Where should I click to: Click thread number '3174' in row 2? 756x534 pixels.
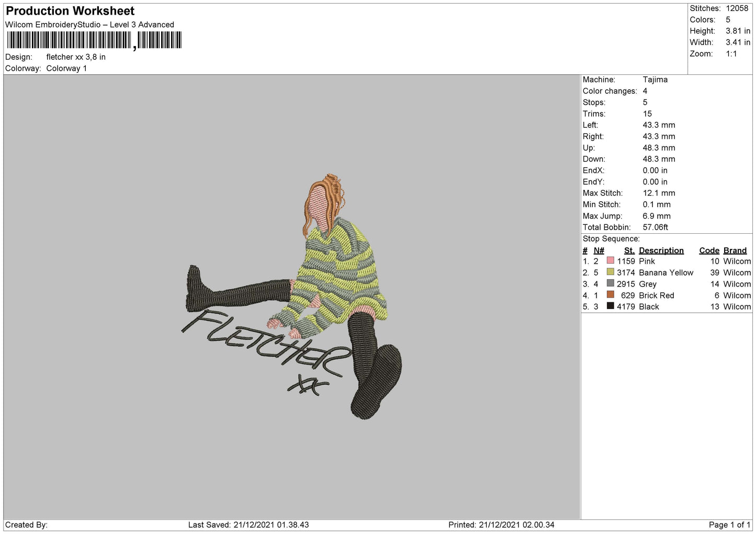click(x=626, y=272)
